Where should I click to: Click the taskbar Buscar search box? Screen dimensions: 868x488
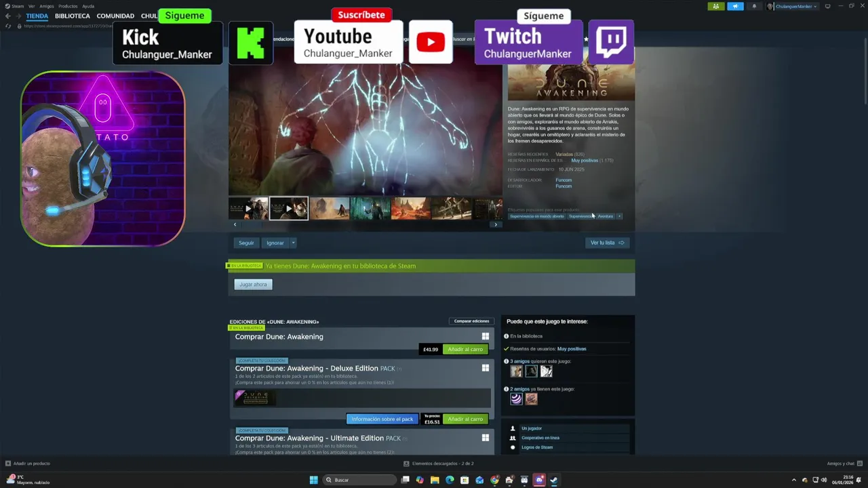[359, 480]
